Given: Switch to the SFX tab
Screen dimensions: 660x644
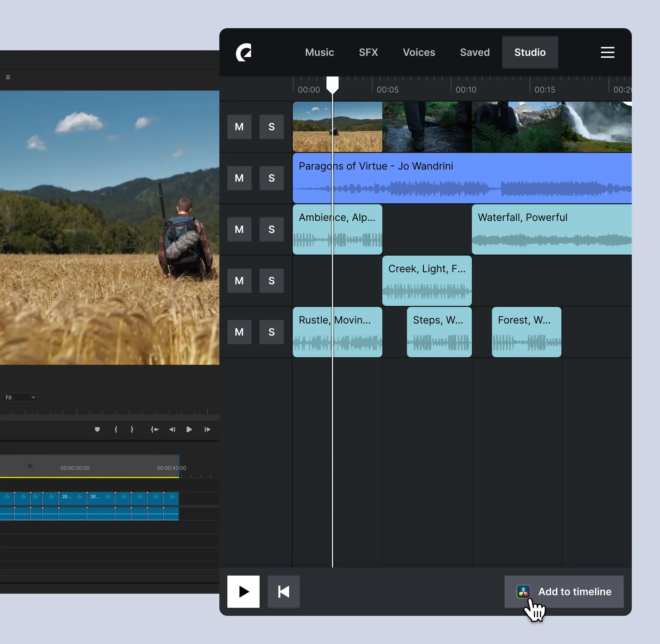Looking at the screenshot, I should pyautogui.click(x=368, y=52).
